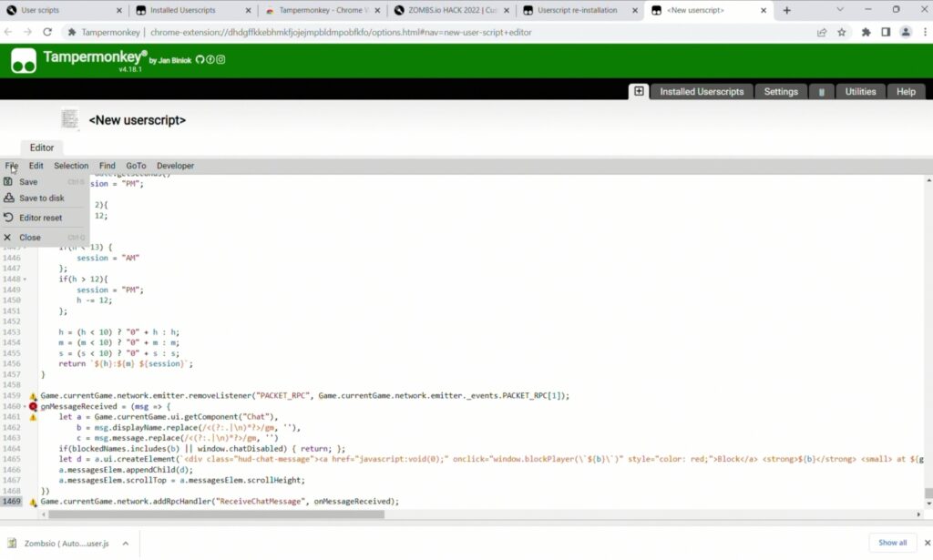Switch to 'ZOMBS.io HACK 2022' browser tab
Image resolution: width=933 pixels, height=560 pixels.
(451, 10)
